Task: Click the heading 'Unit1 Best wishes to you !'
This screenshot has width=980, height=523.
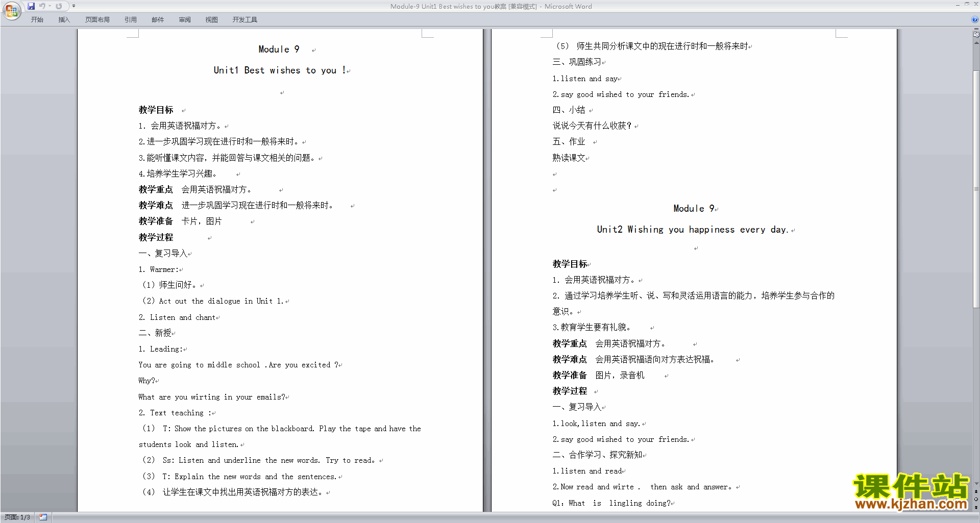Action: click(280, 70)
